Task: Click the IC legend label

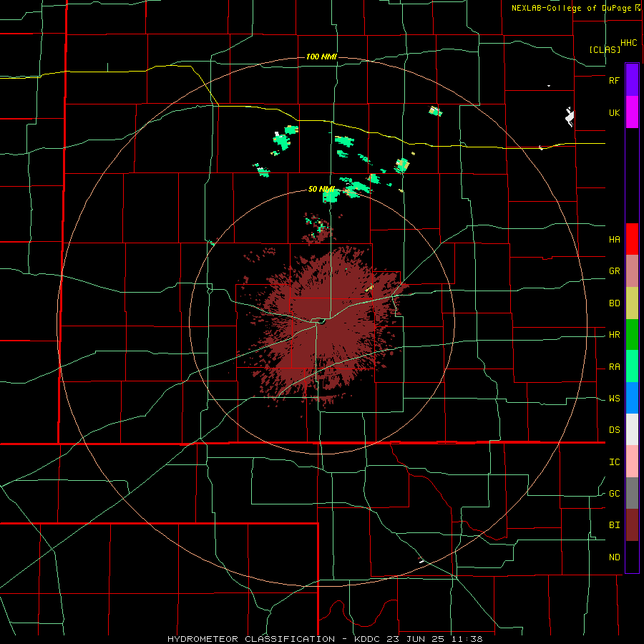Action: click(614, 462)
